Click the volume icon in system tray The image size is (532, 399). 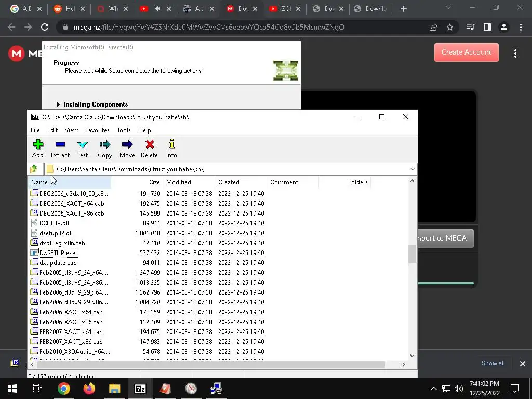(x=458, y=389)
